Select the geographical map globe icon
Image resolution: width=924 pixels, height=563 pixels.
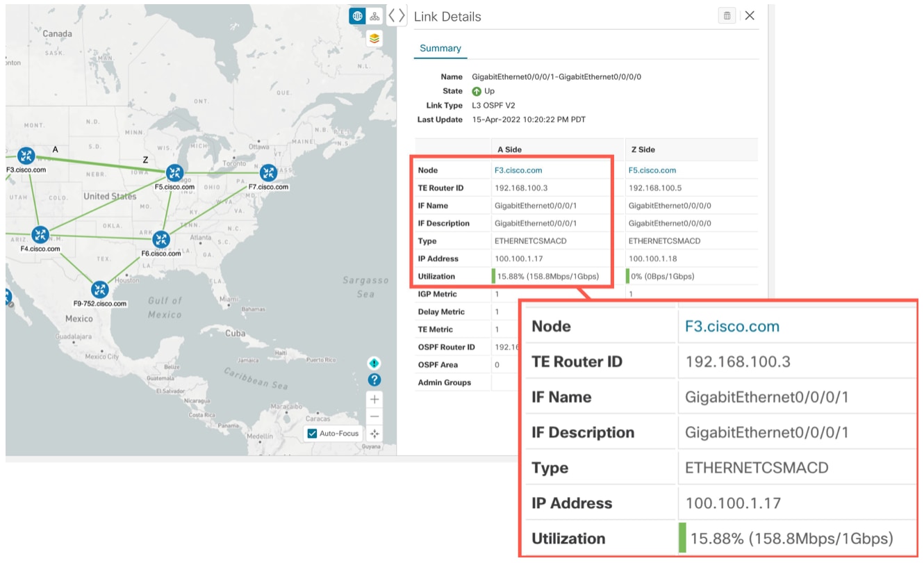point(356,15)
